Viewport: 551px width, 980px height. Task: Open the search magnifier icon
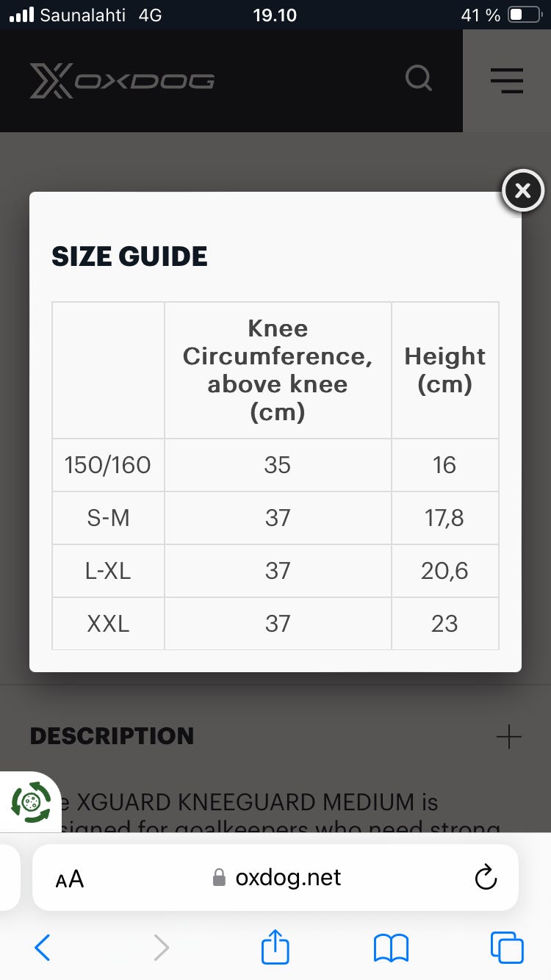tap(419, 78)
